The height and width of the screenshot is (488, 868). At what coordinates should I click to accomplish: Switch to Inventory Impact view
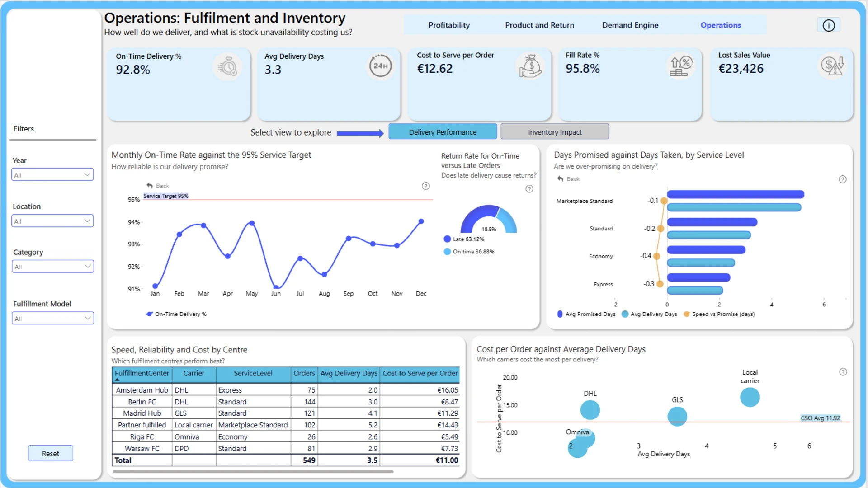(x=555, y=132)
